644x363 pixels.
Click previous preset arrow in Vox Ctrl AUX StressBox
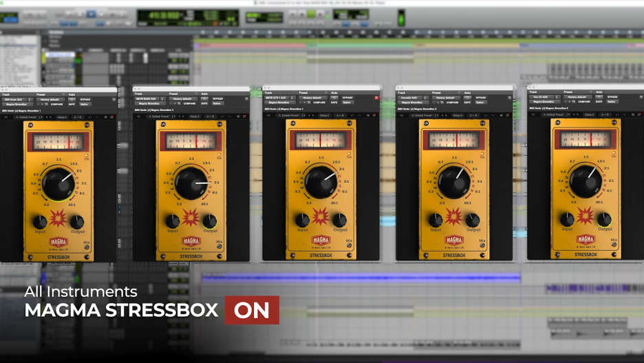(575, 115)
